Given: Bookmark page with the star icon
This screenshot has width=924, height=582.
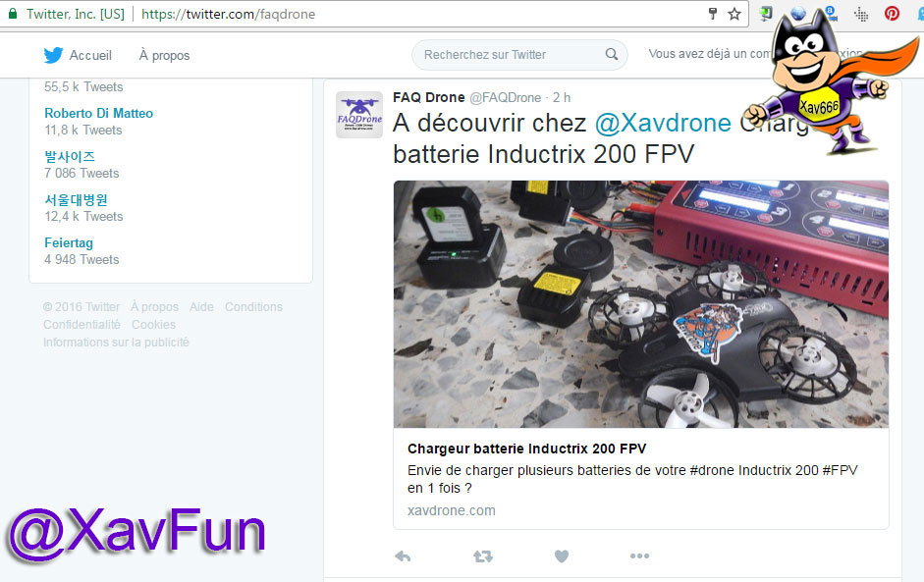Looking at the screenshot, I should (734, 14).
